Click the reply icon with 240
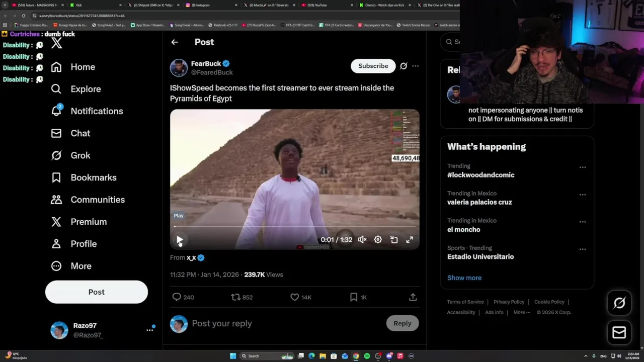This screenshot has height=362, width=644. (x=183, y=297)
